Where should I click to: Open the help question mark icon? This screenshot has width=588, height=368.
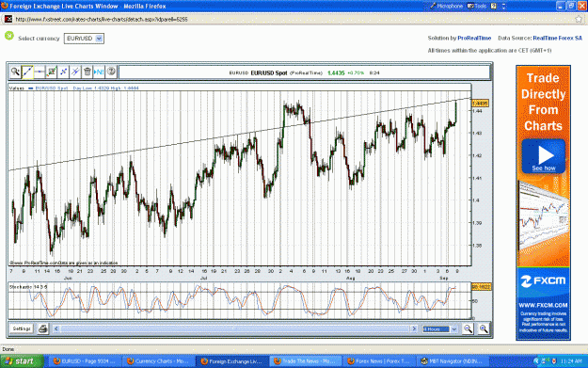111,72
